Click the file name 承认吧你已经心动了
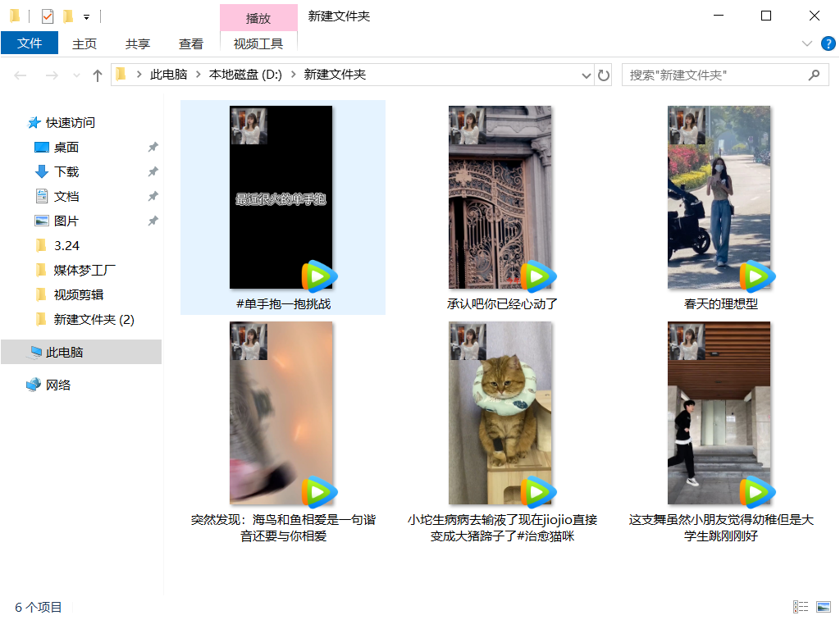Viewport: 840px width, 620px height. (502, 304)
